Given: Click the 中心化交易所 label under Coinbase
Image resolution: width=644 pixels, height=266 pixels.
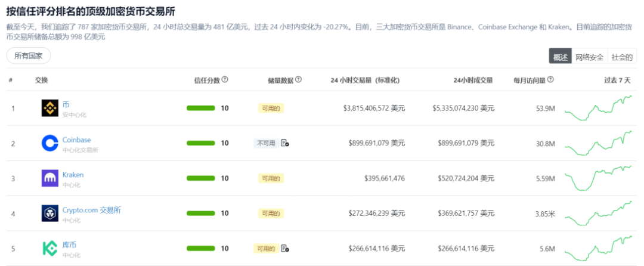Looking at the screenshot, I should 80,150.
